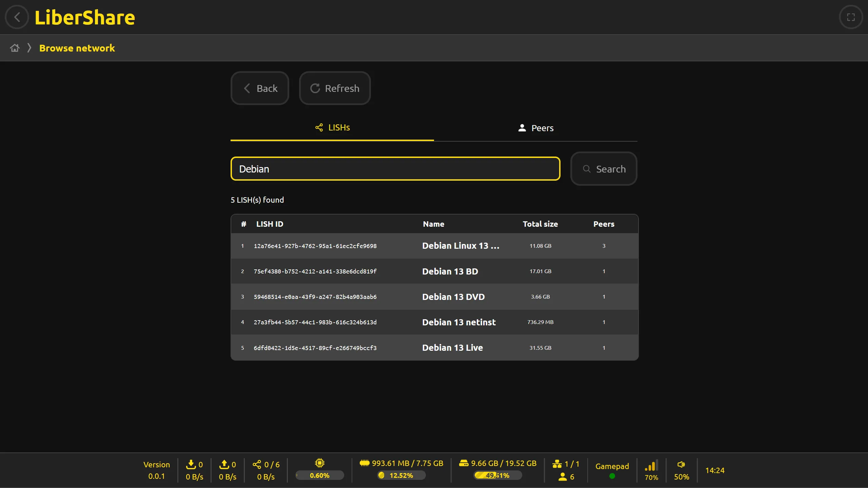Viewport: 868px width, 488px height.
Task: Click the Version 0.0.1 status entry
Action: point(156,470)
